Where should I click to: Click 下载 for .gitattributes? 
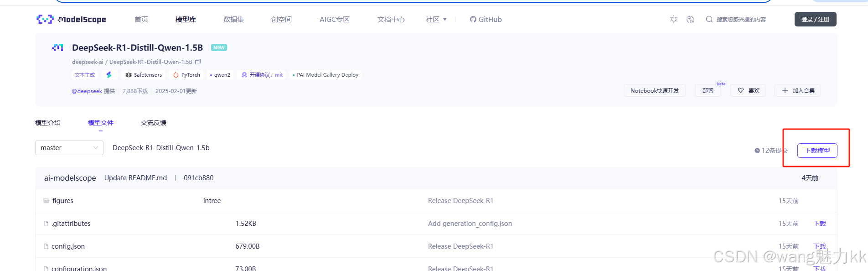pyautogui.click(x=820, y=224)
